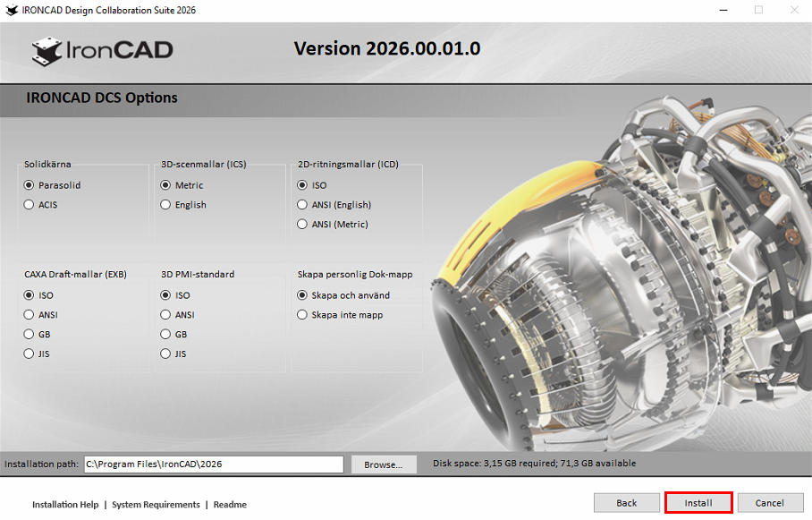Click the Browse... button
Screen dimensions: 812x520
[x=384, y=465]
